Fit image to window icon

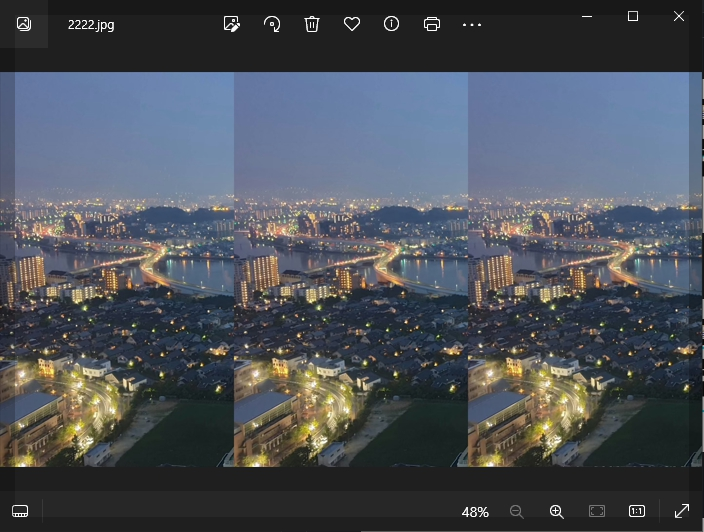pyautogui.click(x=597, y=511)
